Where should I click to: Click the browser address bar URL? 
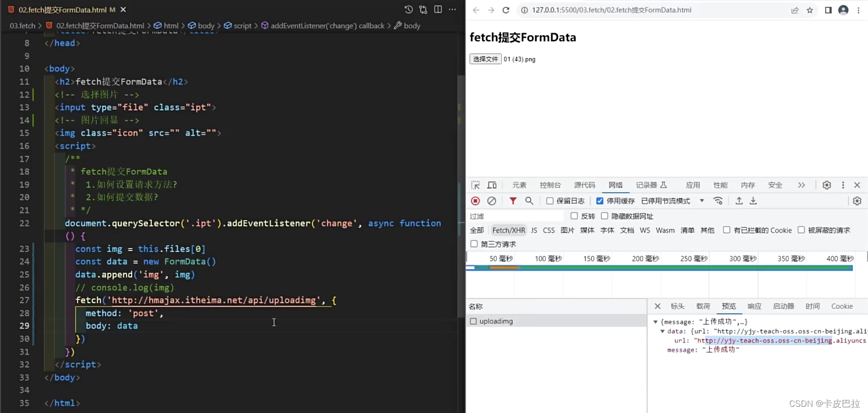612,10
